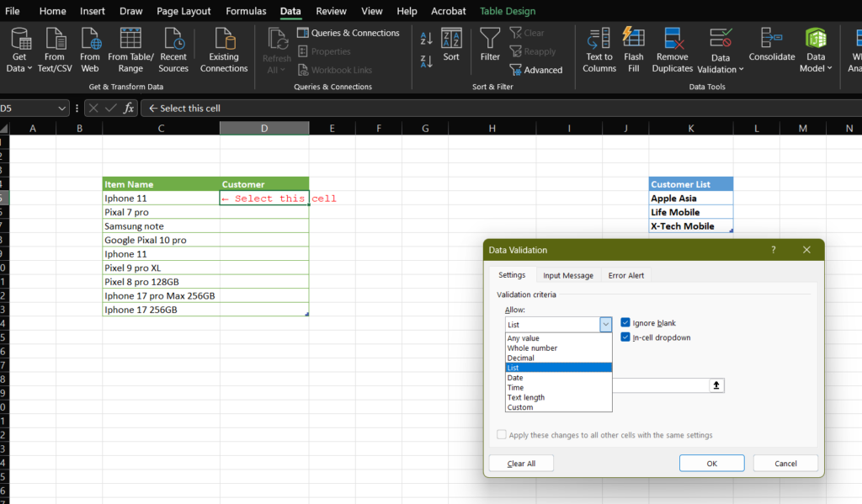Screen dimensions: 862x504
Task: Click the Sort A to Z icon
Action: [426, 39]
